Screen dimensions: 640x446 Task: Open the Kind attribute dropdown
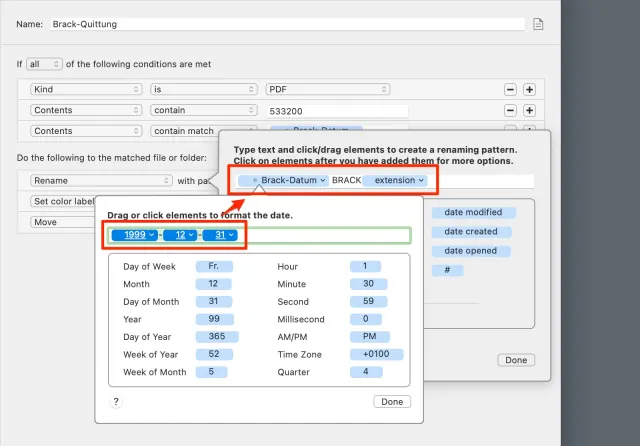pos(86,89)
